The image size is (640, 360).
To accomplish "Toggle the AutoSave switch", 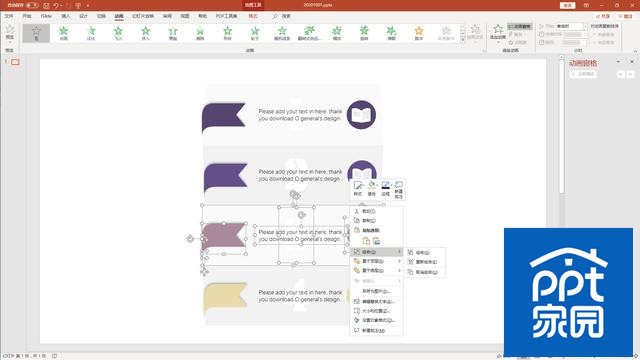I will [x=32, y=5].
